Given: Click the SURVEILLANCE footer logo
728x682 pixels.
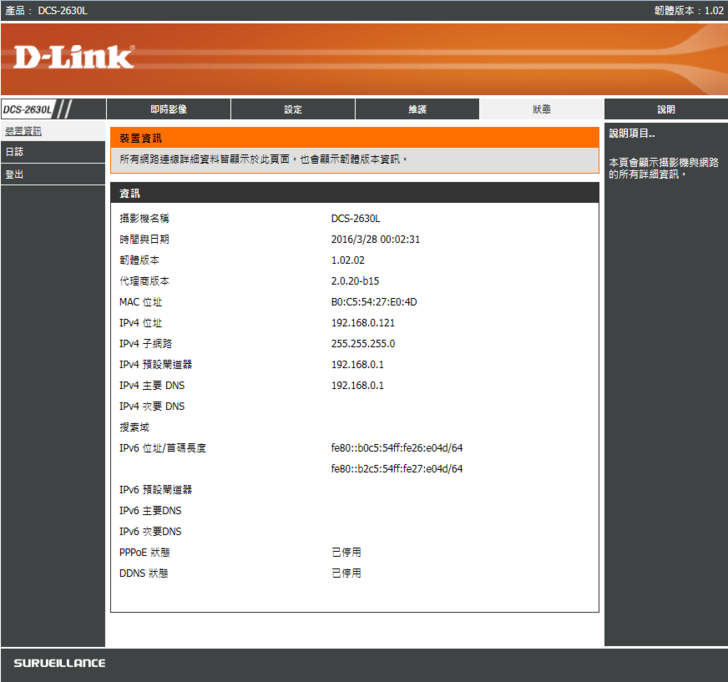Looking at the screenshot, I should pos(59,663).
